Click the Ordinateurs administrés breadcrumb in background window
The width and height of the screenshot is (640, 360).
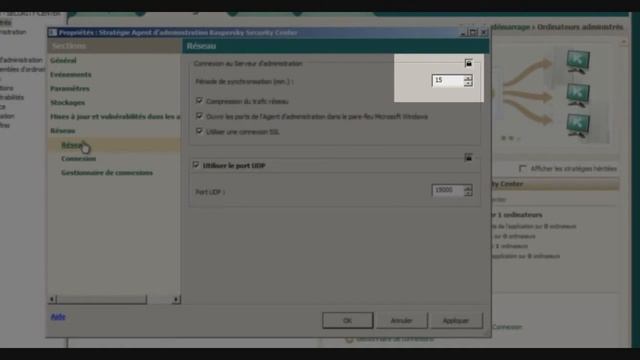coord(580,27)
